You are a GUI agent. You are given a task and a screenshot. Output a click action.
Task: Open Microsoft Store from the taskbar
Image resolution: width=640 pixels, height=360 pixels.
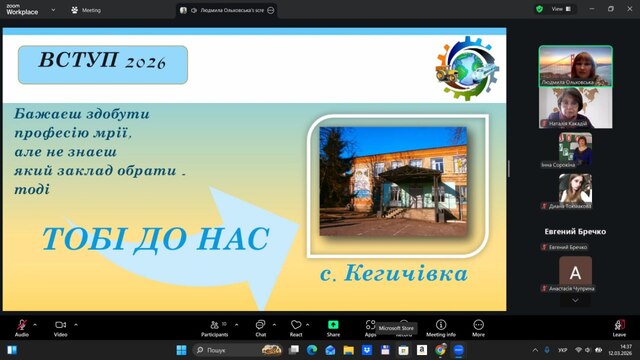[403, 350]
